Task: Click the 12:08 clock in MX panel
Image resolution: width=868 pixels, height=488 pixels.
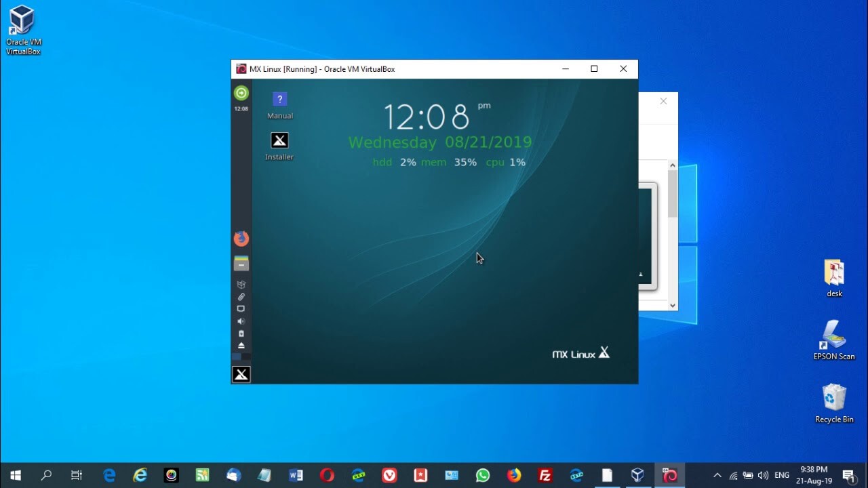Action: [241, 108]
